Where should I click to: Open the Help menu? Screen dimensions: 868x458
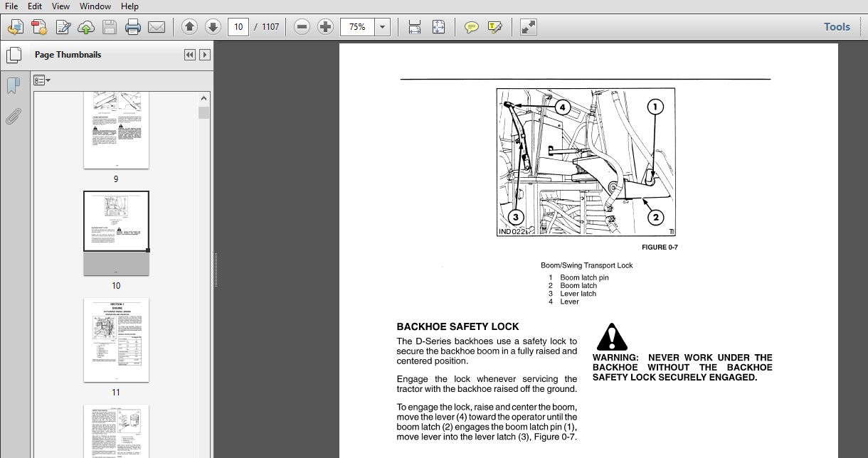129,6
